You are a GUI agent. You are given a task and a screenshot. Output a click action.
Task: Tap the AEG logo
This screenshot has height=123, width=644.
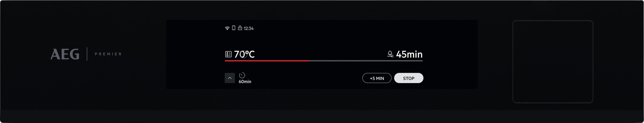pyautogui.click(x=65, y=54)
